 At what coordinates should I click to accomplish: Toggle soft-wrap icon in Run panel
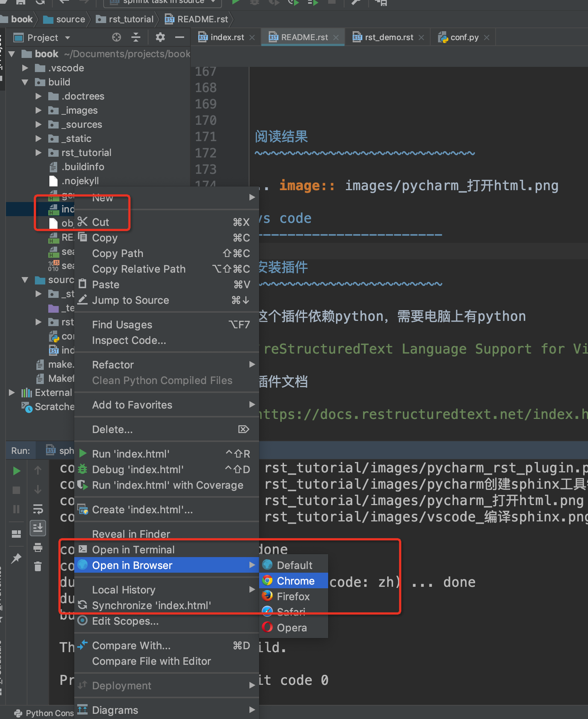tap(38, 509)
